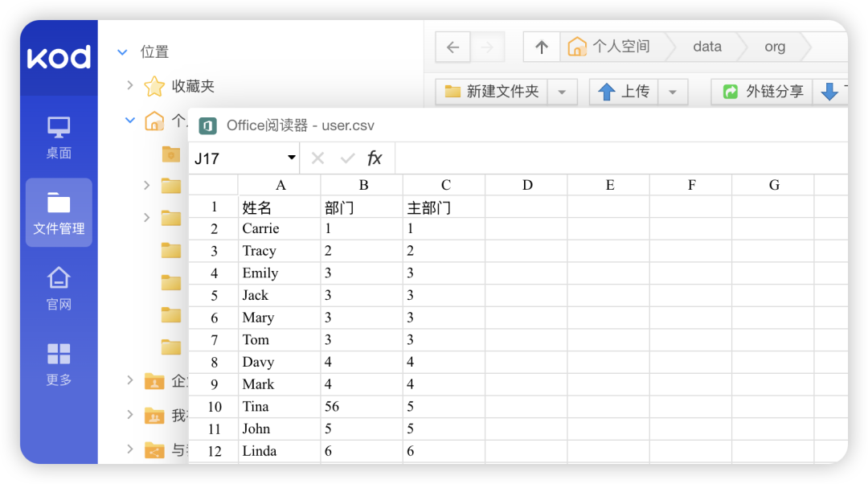Go up one folder level arrow
This screenshot has width=868, height=484.
coord(542,47)
